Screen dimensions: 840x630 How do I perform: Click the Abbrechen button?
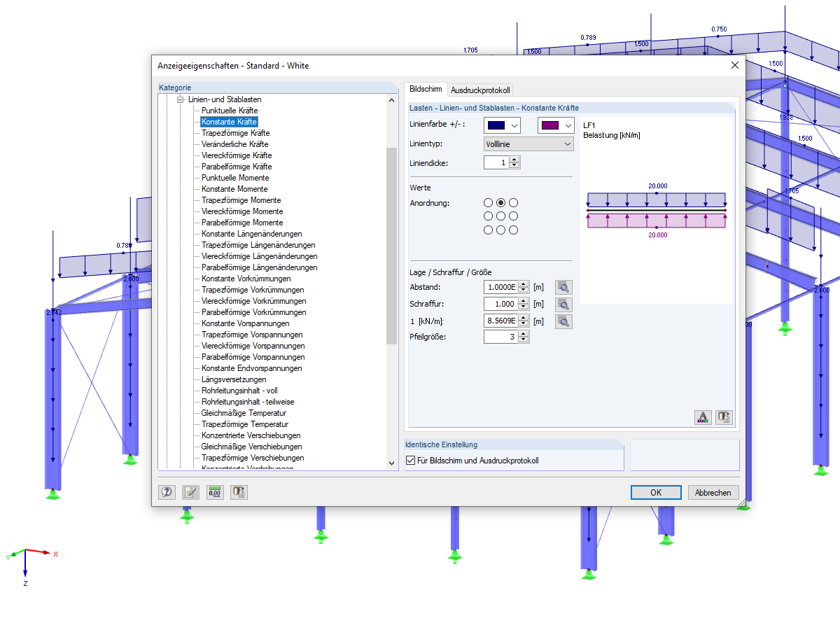[713, 492]
